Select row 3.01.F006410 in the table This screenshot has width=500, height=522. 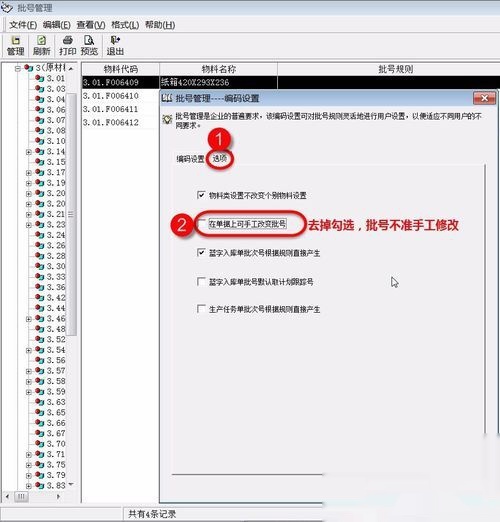pos(120,96)
